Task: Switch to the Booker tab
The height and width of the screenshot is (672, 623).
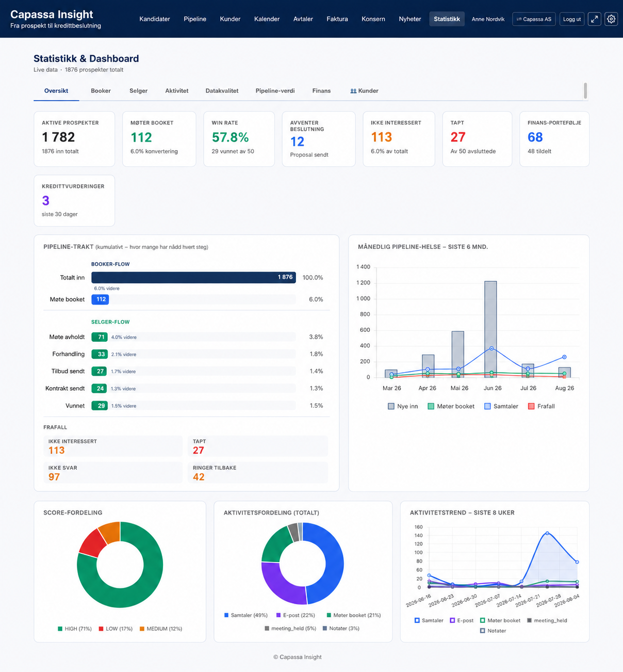Action: pos(101,91)
